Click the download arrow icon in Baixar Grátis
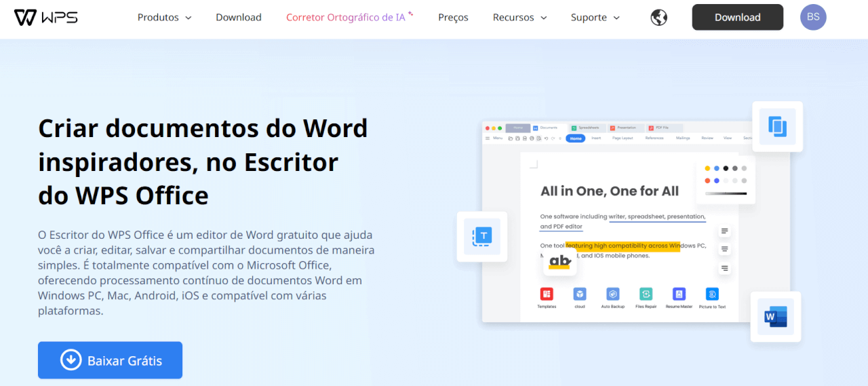 [71, 360]
